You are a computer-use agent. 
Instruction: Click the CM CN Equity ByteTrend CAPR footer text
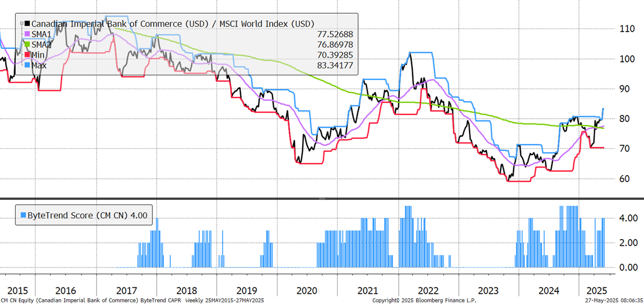(133, 300)
